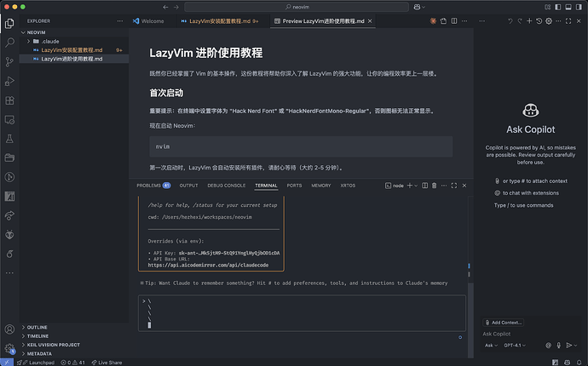Screen dimensions: 588x366
Task: Show source for the markdown preview
Action: pos(444,21)
